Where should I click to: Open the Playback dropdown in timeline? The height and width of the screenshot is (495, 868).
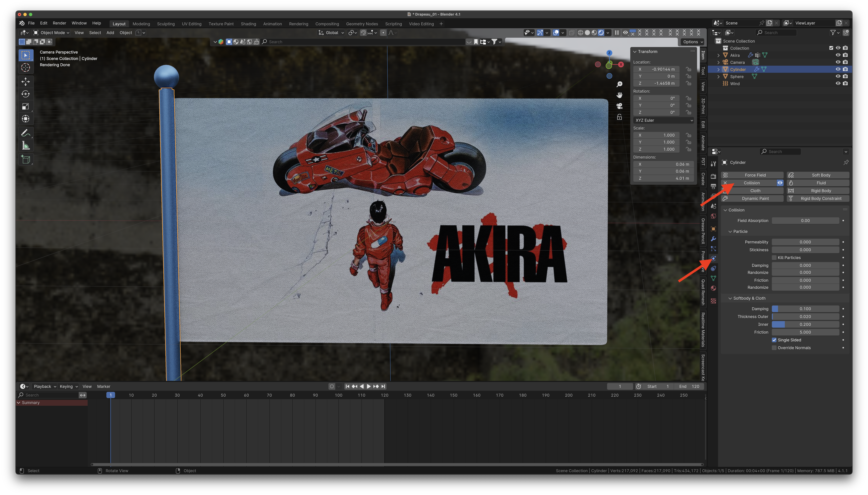(x=45, y=386)
